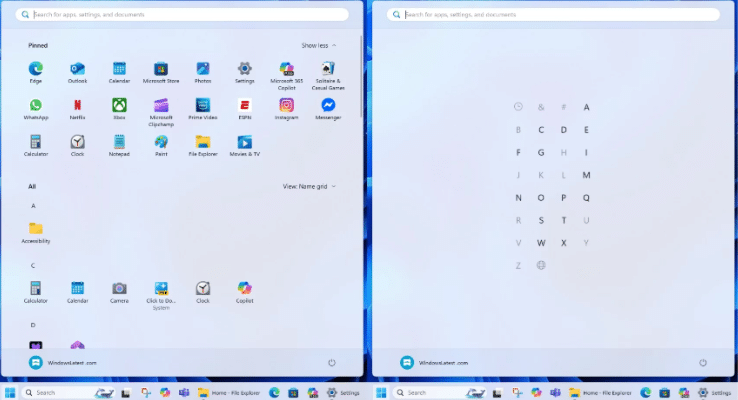Launch the Prime Video app

(203, 109)
